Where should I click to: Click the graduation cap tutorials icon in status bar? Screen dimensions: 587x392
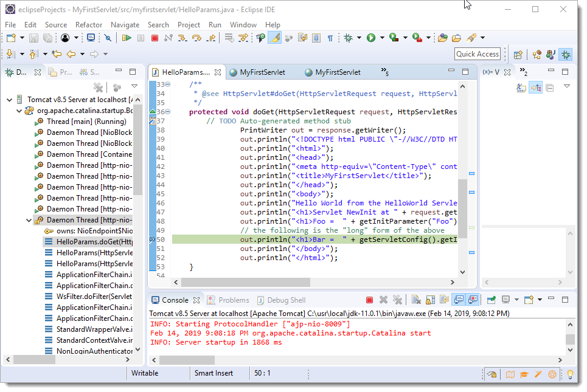click(x=524, y=374)
